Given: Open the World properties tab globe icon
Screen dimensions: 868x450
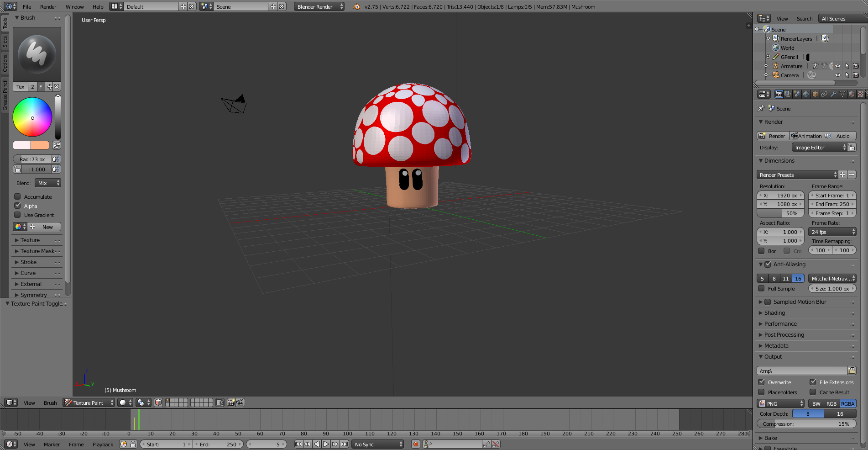Looking at the screenshot, I should pos(806,94).
